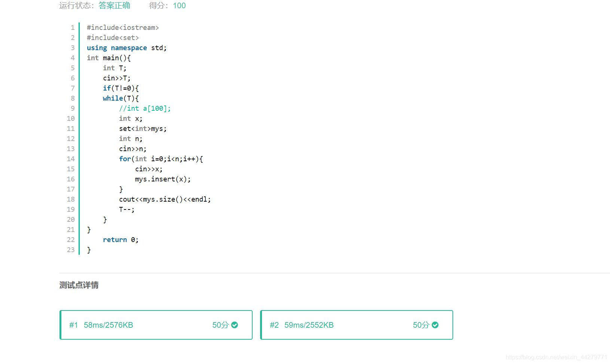This screenshot has width=610, height=364.
Task: Click the 'int x;' declaration
Action: (131, 119)
